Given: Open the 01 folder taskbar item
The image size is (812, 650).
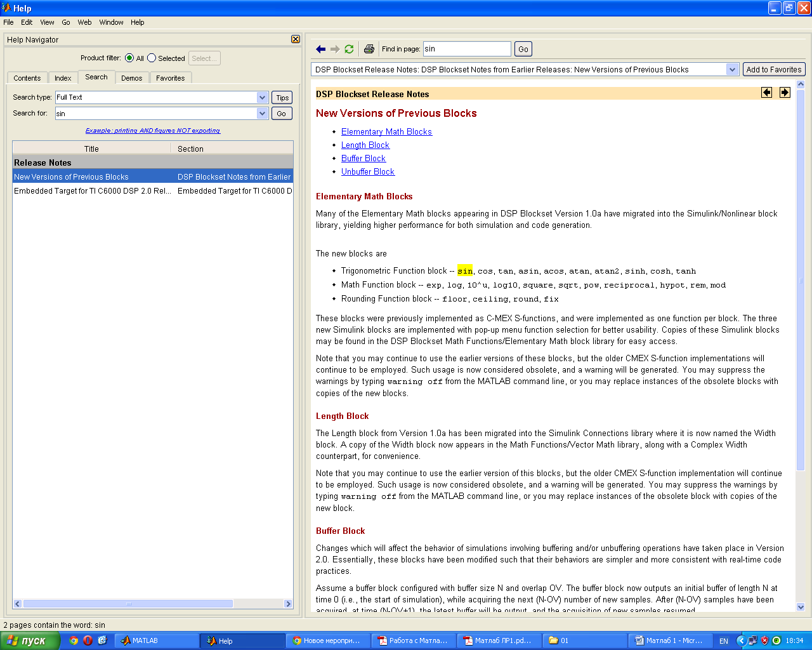Looking at the screenshot, I should click(x=586, y=640).
